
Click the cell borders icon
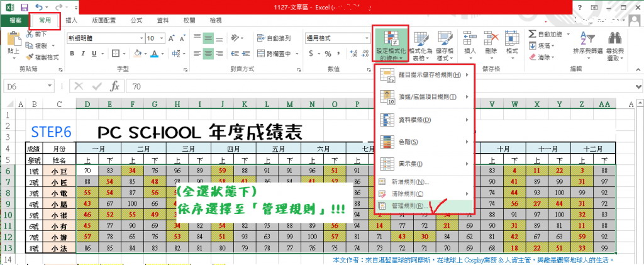point(116,54)
